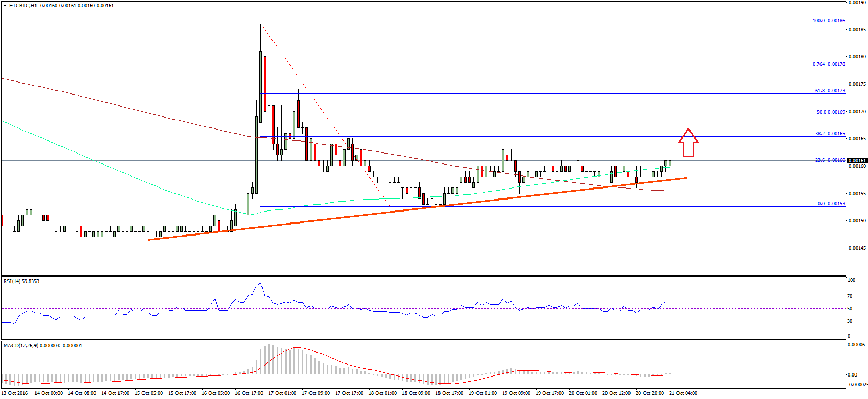This screenshot has width=868, height=399.
Task: Click the 15 Oct 05:00 time axis label
Action: click(149, 393)
